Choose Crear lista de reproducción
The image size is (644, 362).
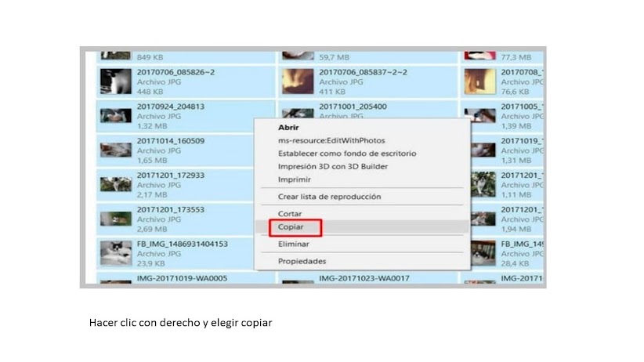click(329, 197)
